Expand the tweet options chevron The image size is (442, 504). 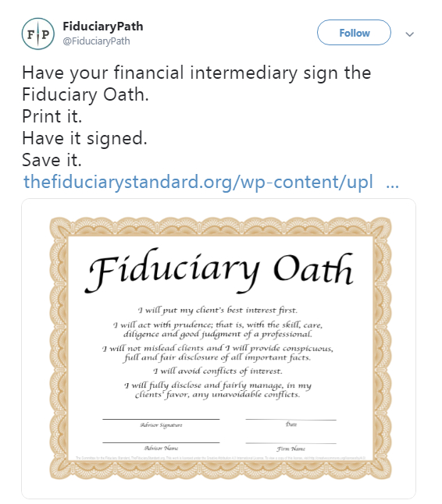409,34
